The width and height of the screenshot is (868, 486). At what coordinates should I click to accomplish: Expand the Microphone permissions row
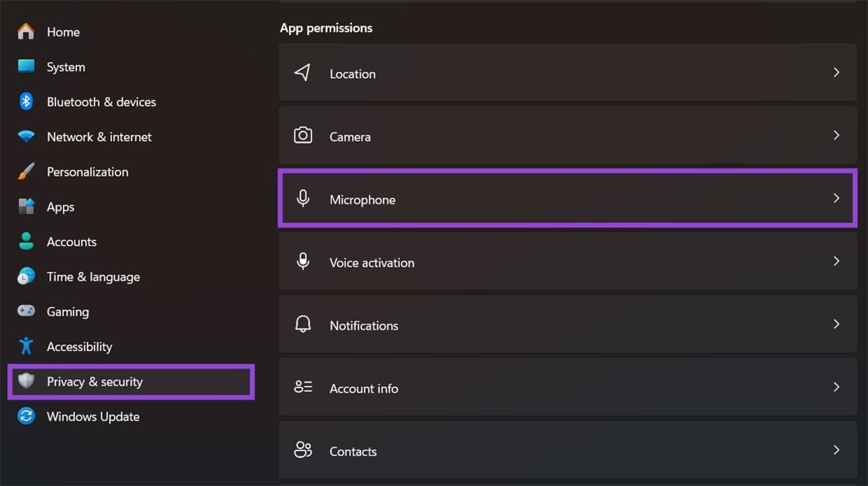tap(836, 198)
